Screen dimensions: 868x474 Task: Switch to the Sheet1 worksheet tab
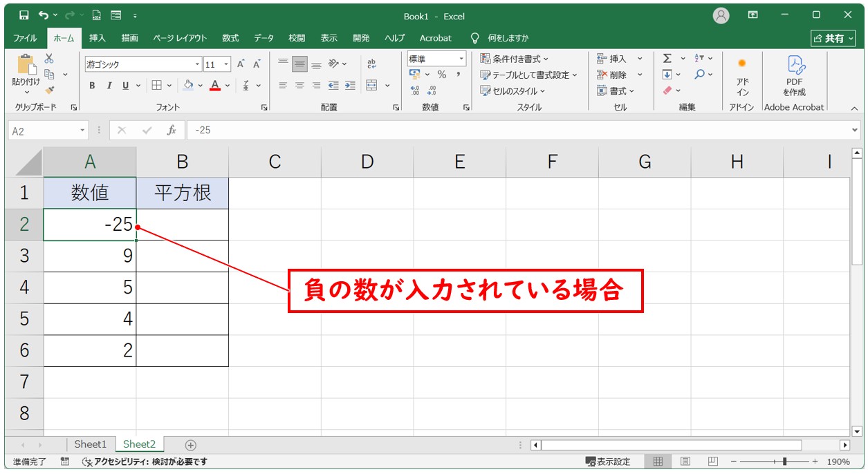(x=91, y=444)
